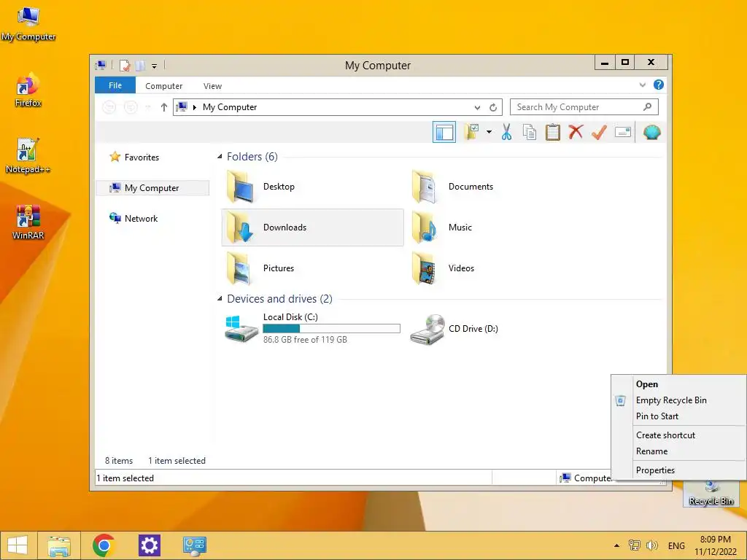This screenshot has height=560, width=747.
Task: Open the File tab
Action: coord(115,85)
